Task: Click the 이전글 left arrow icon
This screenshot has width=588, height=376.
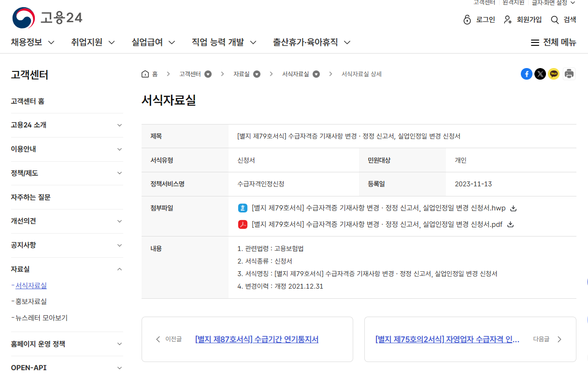Action: pyautogui.click(x=158, y=339)
